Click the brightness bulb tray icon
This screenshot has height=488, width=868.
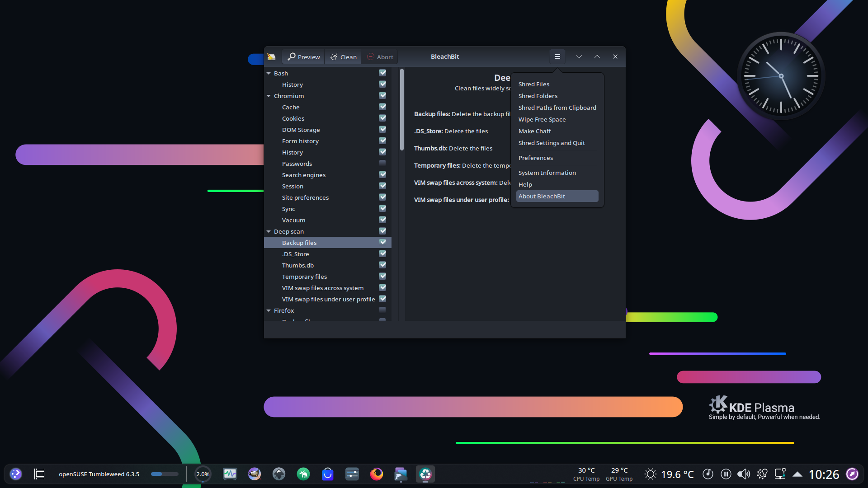(762, 474)
